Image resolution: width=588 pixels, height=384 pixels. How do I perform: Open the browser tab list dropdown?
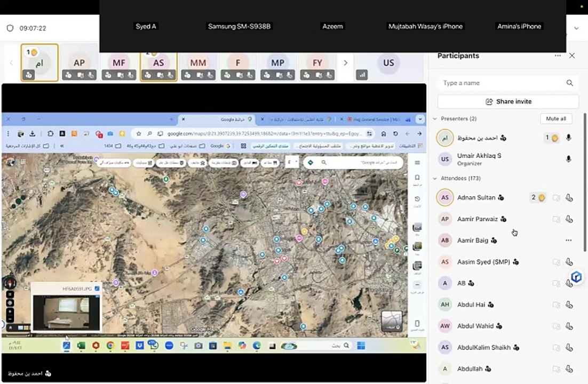click(420, 119)
